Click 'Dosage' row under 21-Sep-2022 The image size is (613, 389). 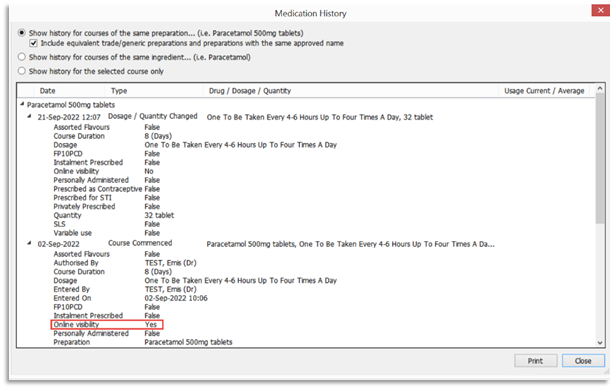pyautogui.click(x=195, y=145)
